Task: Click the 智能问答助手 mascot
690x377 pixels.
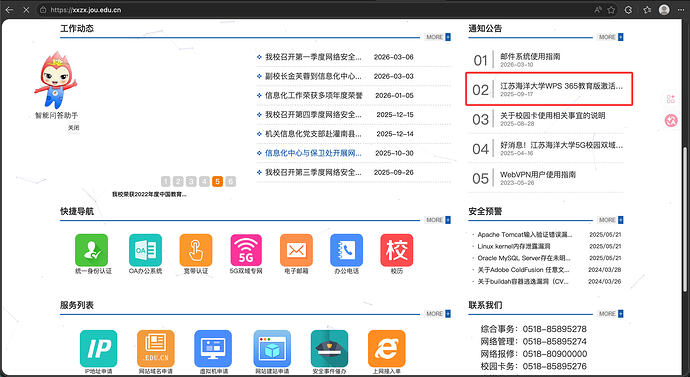Action: point(56,80)
